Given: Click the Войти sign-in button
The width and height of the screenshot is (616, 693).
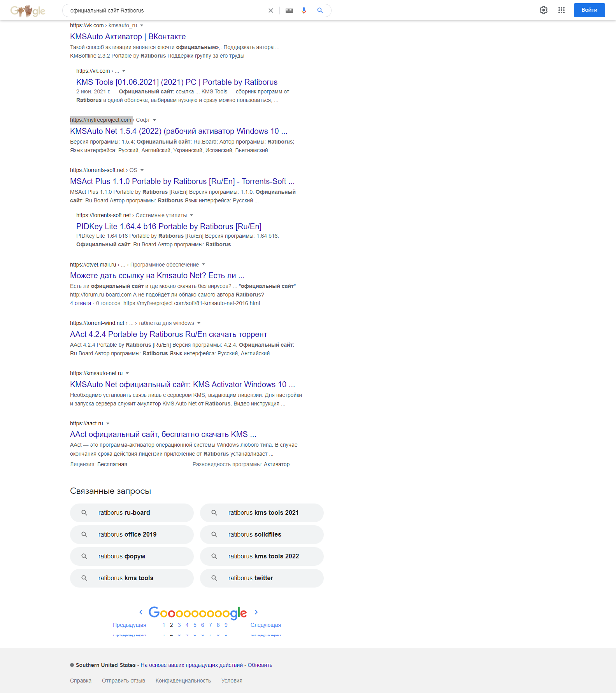Looking at the screenshot, I should [590, 10].
